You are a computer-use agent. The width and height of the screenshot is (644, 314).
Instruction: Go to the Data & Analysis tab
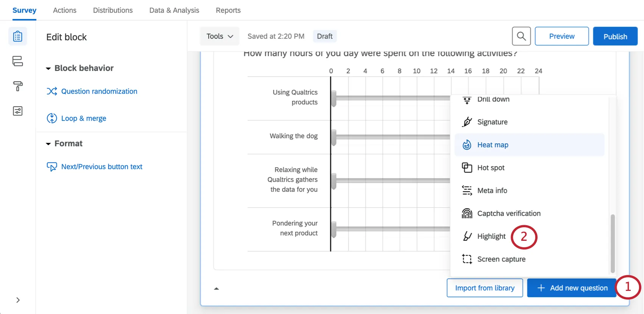174,10
